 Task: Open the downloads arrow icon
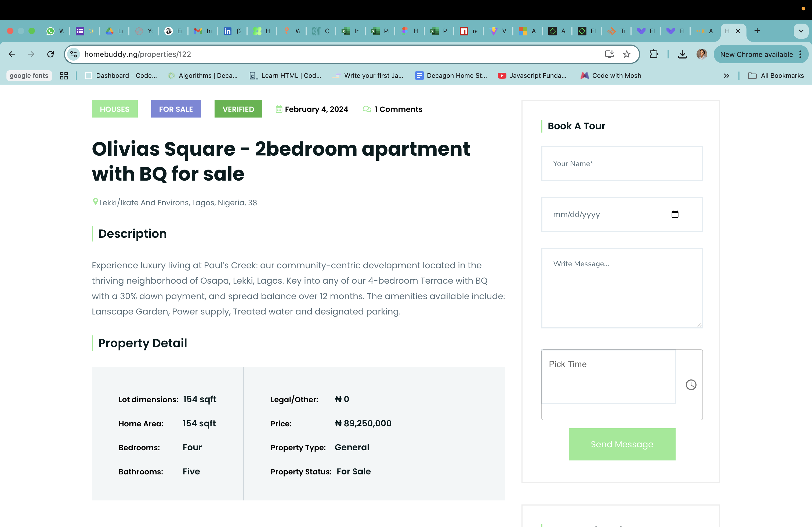[682, 54]
